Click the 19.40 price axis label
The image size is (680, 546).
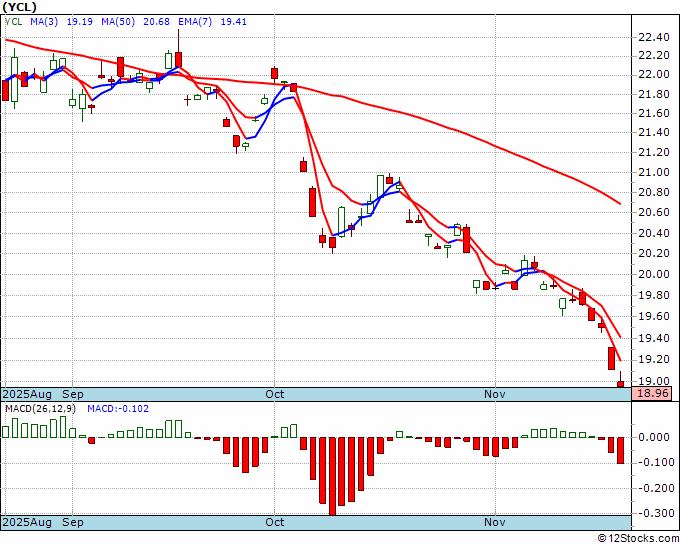tap(654, 338)
